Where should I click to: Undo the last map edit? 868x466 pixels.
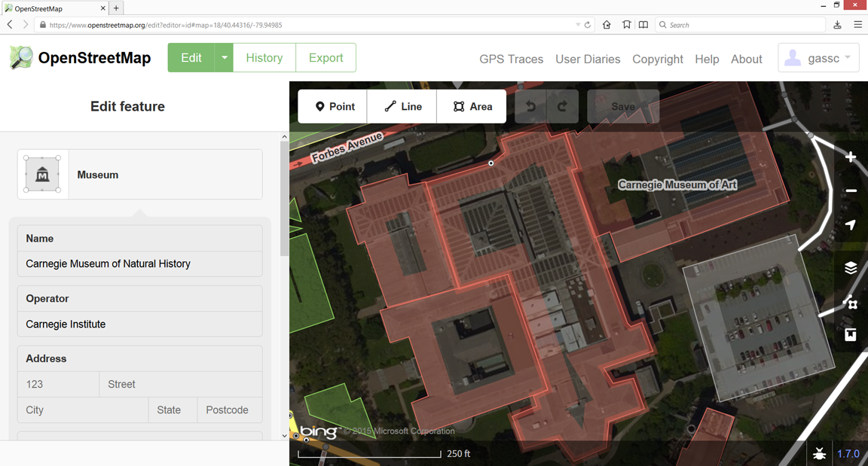pyautogui.click(x=530, y=106)
